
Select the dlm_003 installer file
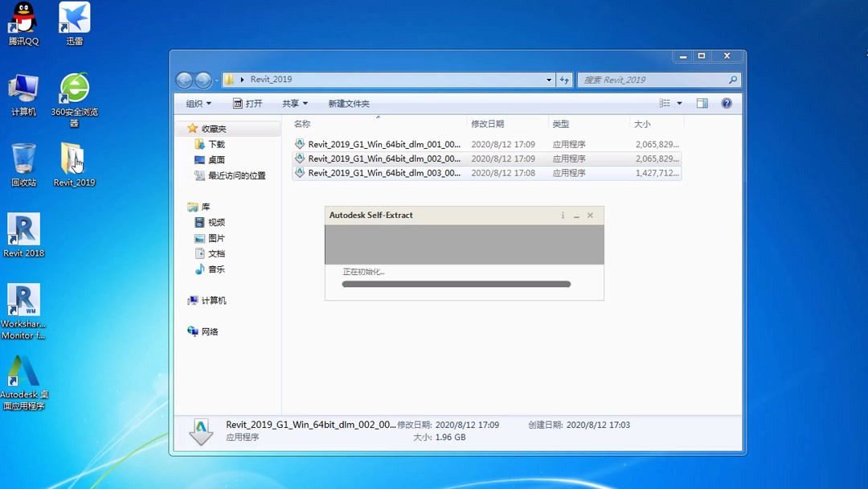pos(382,173)
